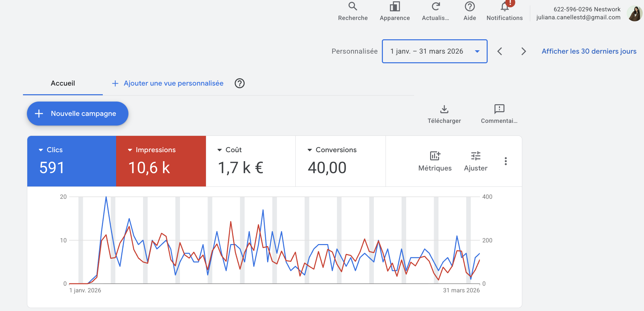Image resolution: width=644 pixels, height=311 pixels.
Task: Open the Recherche search icon
Action: point(353,6)
